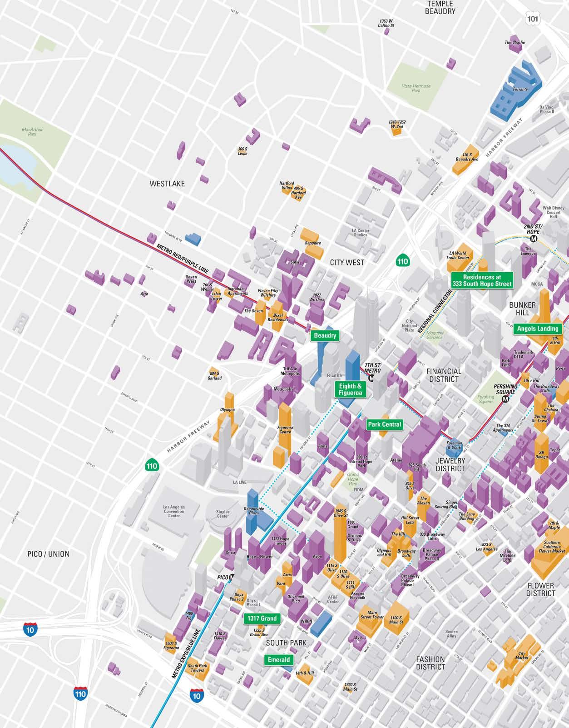This screenshot has width=569, height=728.
Task: Click the Oceanwide Plaza label
Action: [254, 510]
